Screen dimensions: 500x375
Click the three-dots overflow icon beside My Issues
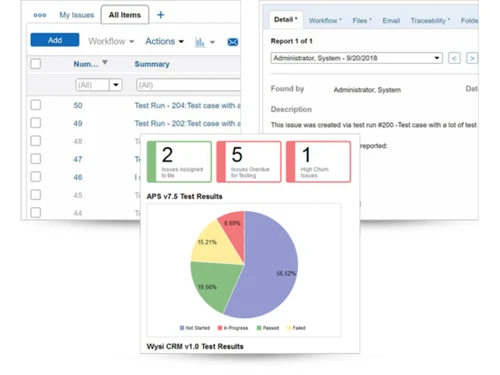tap(40, 15)
